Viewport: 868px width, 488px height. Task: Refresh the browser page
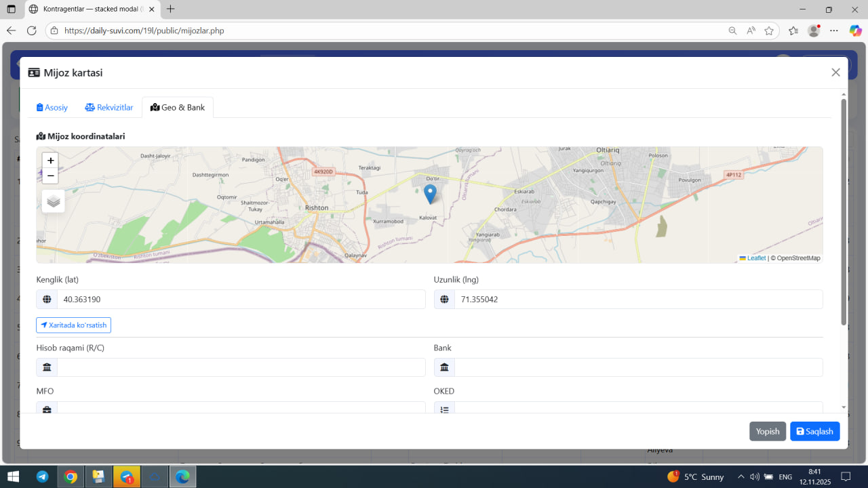pos(31,30)
